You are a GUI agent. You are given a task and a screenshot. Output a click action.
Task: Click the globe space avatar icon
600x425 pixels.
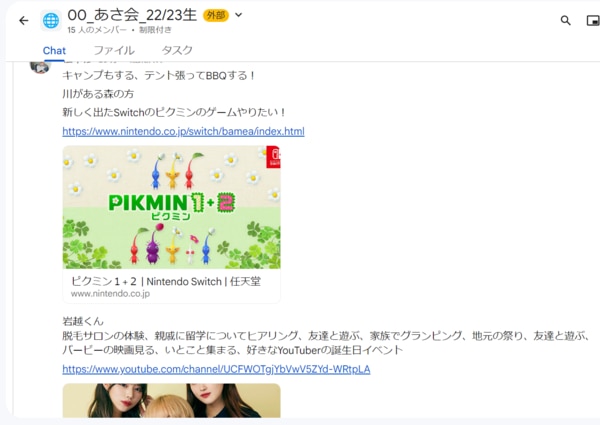pos(51,20)
